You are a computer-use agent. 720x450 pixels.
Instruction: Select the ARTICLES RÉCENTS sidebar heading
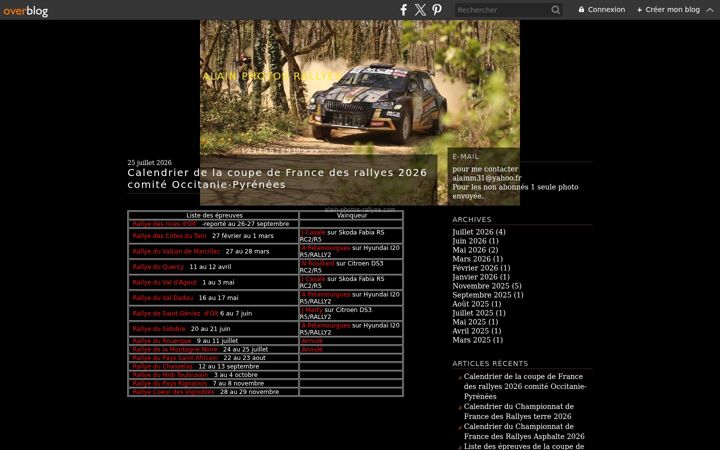click(490, 363)
